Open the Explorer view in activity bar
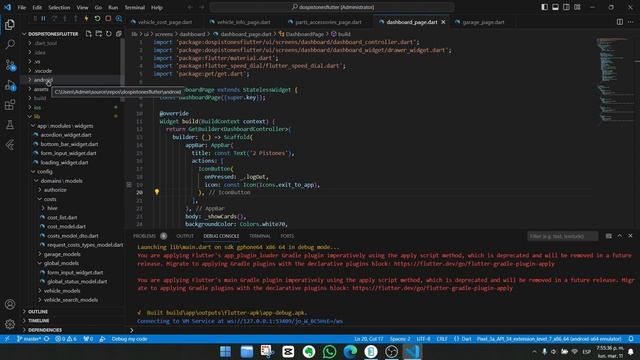The image size is (640, 360). [x=10, y=24]
